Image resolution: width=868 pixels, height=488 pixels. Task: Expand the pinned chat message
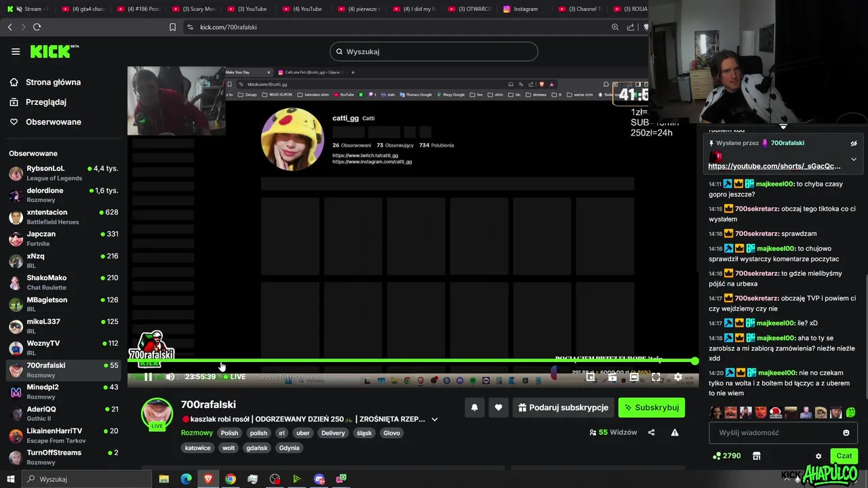854,159
